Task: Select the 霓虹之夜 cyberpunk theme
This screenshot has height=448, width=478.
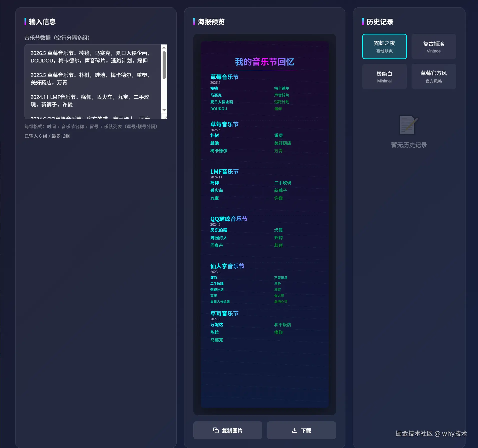Action: (384, 46)
